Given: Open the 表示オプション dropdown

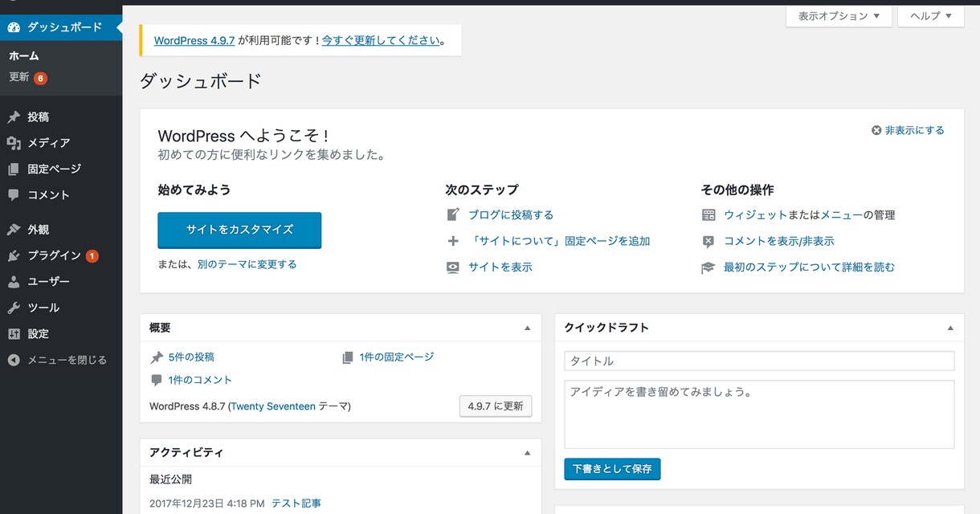Looking at the screenshot, I should point(839,16).
